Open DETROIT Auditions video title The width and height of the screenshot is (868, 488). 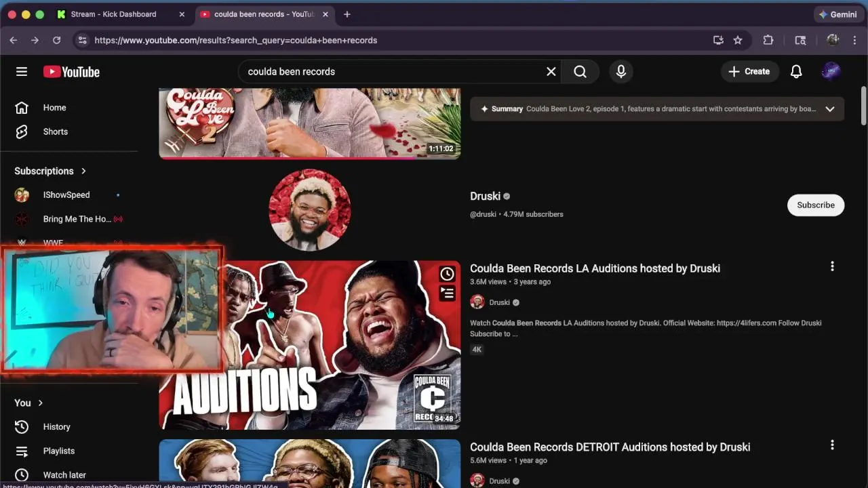pos(610,447)
